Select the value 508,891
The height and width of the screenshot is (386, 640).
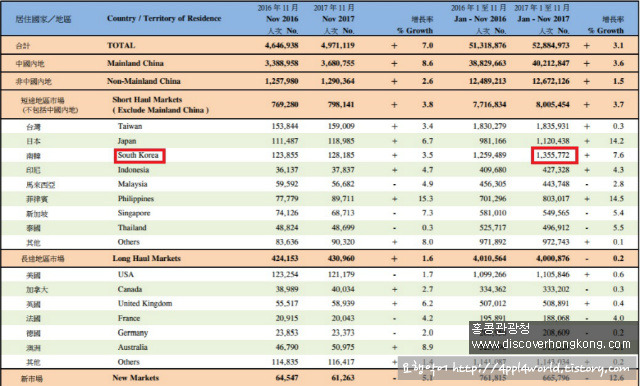tap(556, 304)
